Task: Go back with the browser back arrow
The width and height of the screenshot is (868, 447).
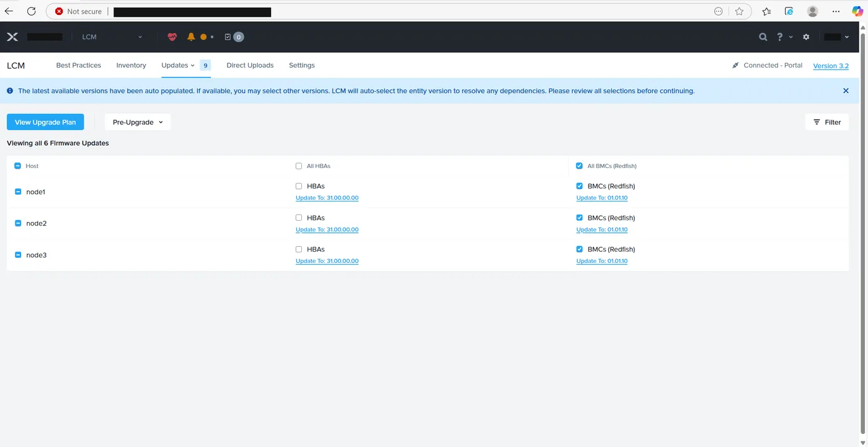Action: 9,11
